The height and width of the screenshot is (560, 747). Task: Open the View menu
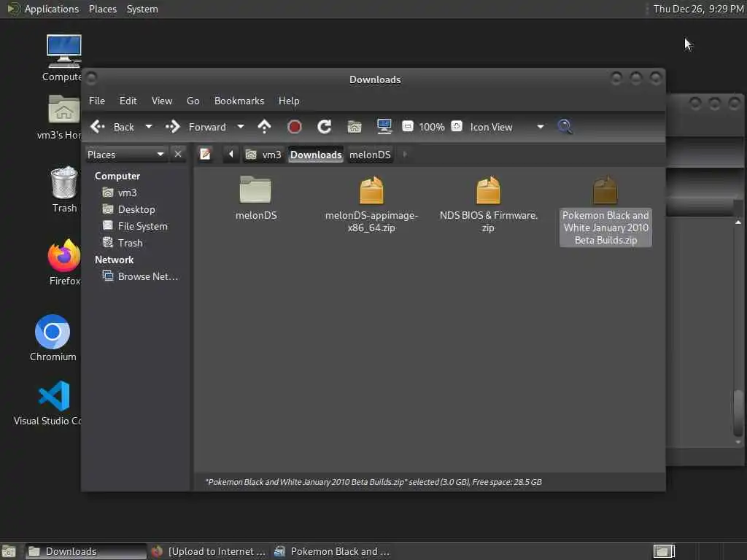[x=162, y=101]
